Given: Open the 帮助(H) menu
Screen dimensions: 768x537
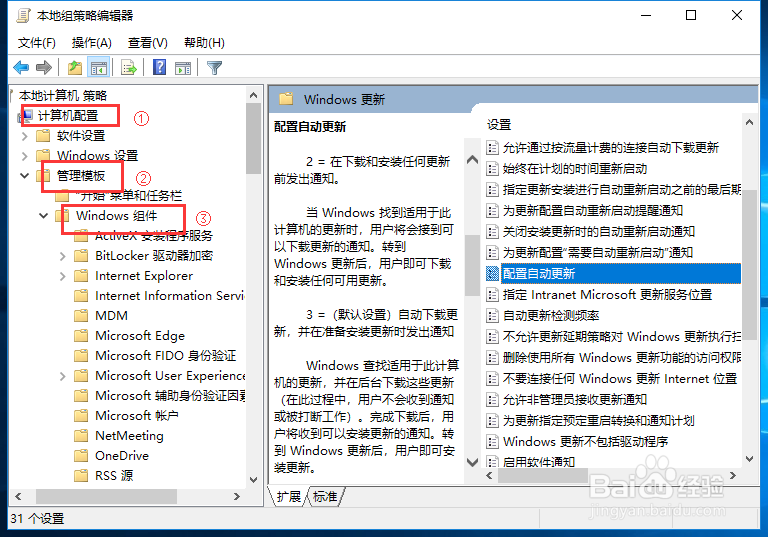Looking at the screenshot, I should coord(204,43).
